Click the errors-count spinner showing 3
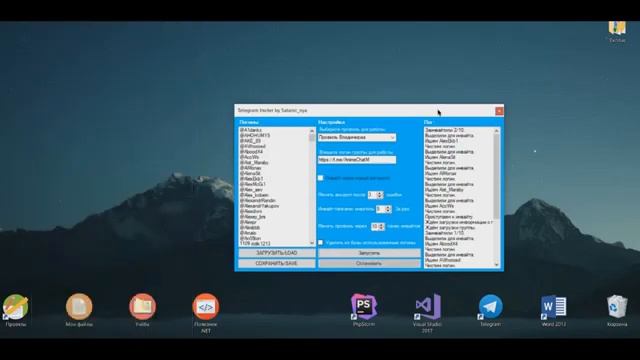Screen dimensions: 640x360 (x=376, y=195)
